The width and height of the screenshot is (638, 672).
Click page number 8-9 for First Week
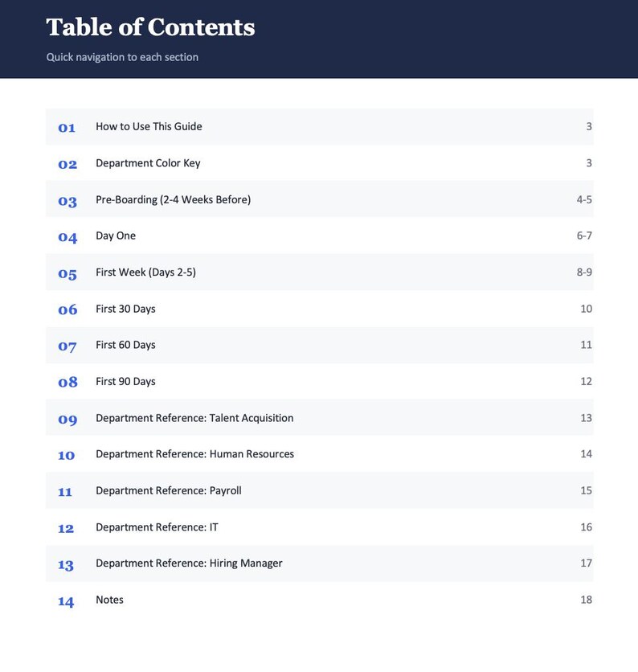tap(584, 272)
